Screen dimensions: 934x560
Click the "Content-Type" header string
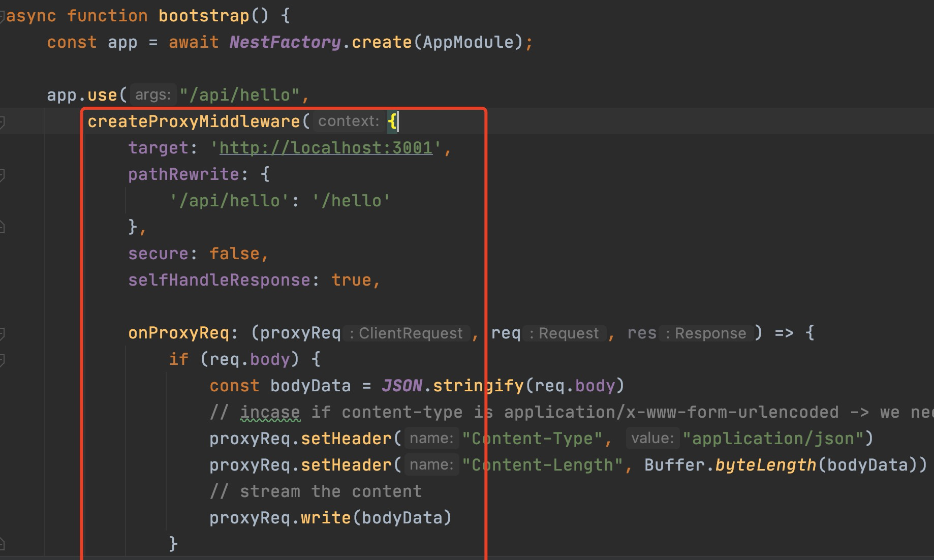(532, 439)
